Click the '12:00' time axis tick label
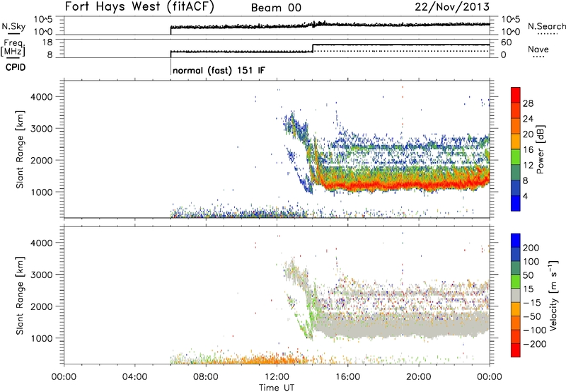The height and width of the screenshot is (392, 566). point(277,377)
